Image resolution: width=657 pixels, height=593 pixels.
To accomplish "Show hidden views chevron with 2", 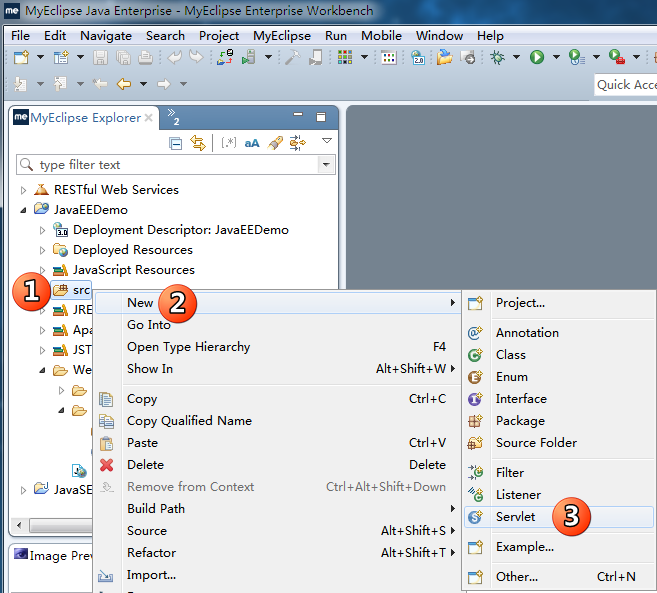I will coord(173,117).
